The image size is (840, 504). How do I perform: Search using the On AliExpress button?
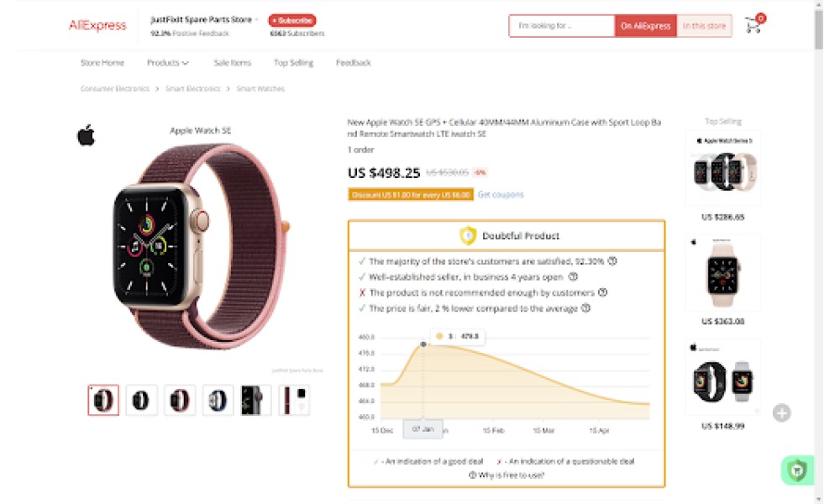[645, 26]
